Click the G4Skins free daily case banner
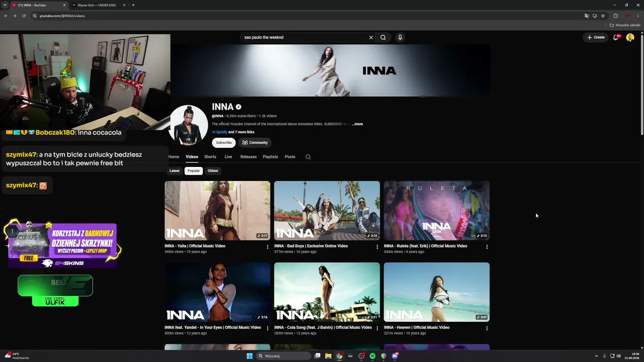Viewport: 644px width, 362px height. pos(62,245)
